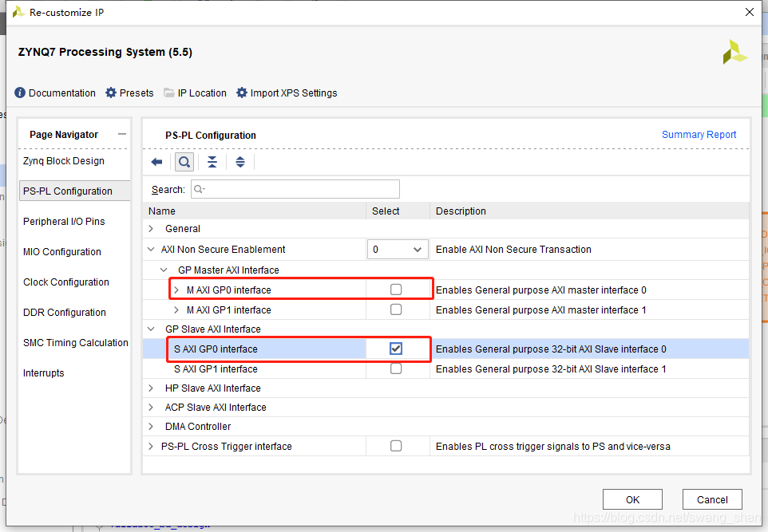Expand M AXI GP0 interface row

176,290
